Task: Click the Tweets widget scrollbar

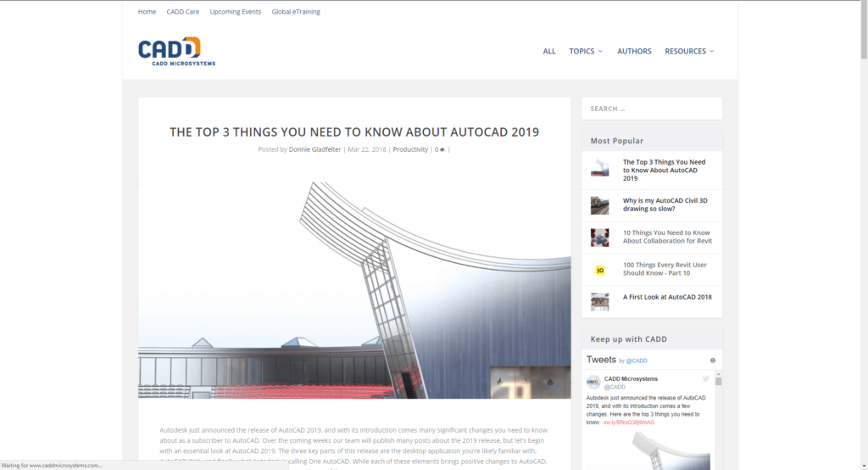Action: point(718,381)
